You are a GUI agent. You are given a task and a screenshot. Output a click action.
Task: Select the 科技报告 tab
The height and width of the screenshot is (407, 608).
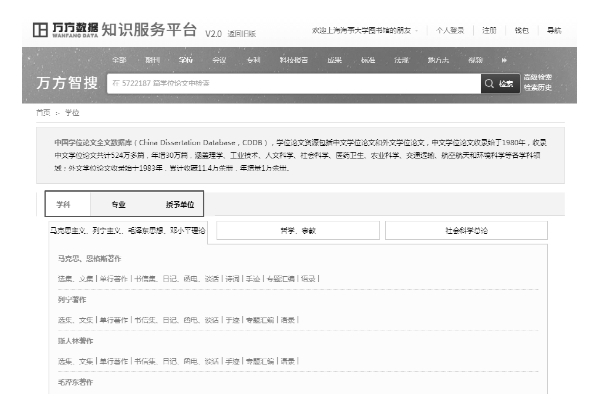pyautogui.click(x=294, y=60)
